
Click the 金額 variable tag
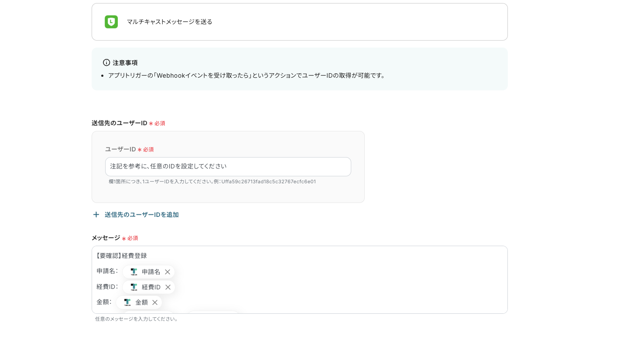click(139, 302)
